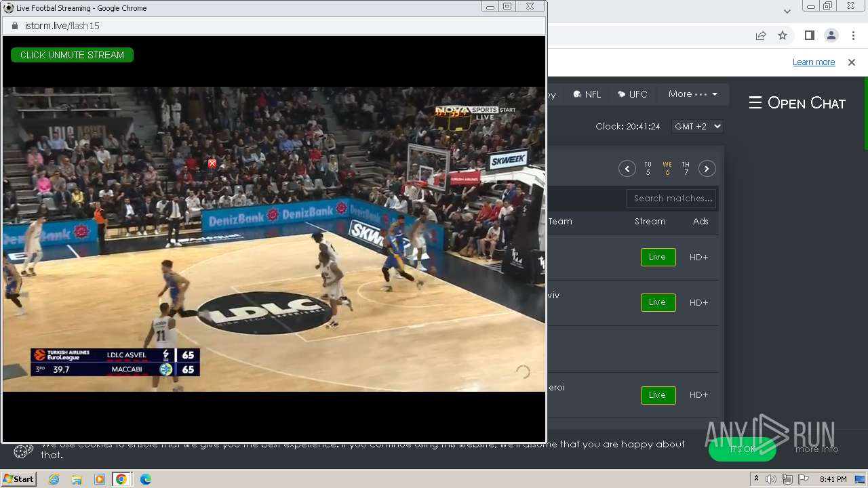Image resolution: width=868 pixels, height=488 pixels.
Task: Open Windows Media Player from taskbar
Action: pos(100,479)
